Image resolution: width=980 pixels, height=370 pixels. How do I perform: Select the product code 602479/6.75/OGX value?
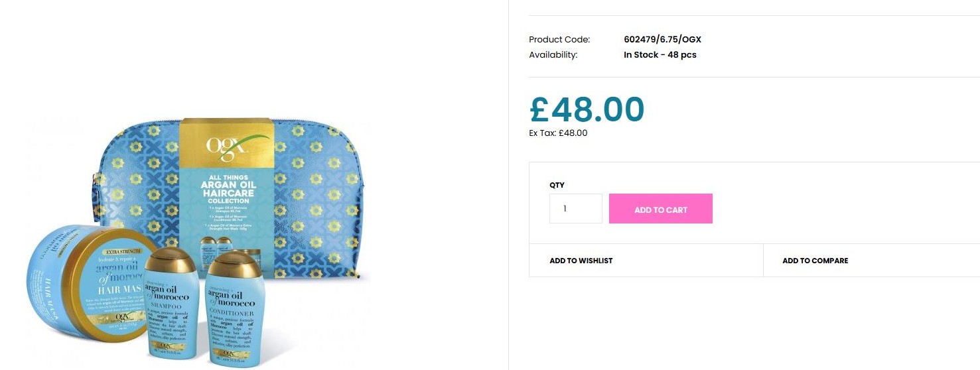point(662,39)
